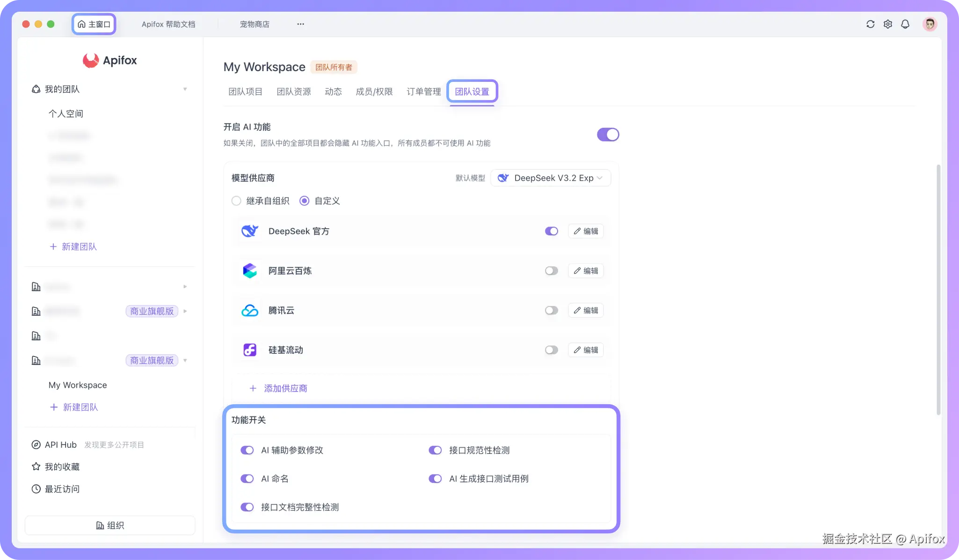The image size is (959, 560).
Task: Select the 继承自组织 radio option
Action: tap(237, 201)
